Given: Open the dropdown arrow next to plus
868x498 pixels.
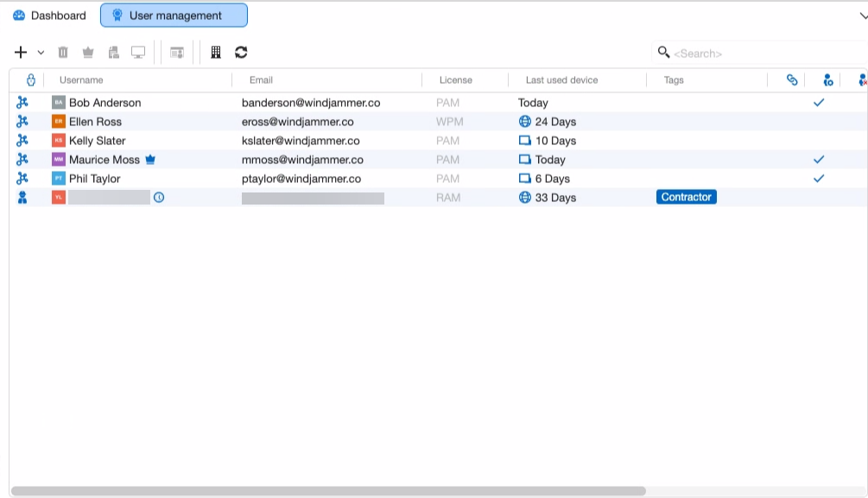Looking at the screenshot, I should (41, 53).
